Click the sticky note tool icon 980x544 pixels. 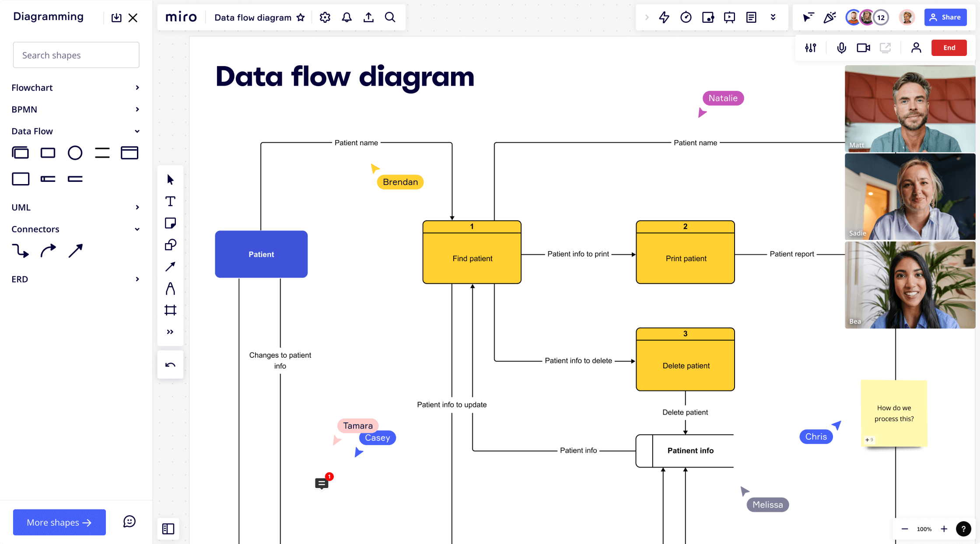coord(170,223)
